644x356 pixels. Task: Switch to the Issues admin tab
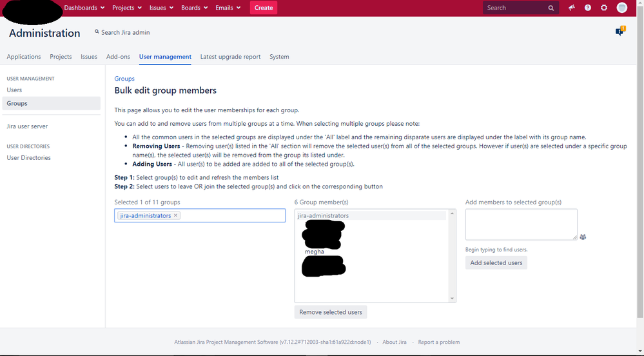pyautogui.click(x=89, y=57)
